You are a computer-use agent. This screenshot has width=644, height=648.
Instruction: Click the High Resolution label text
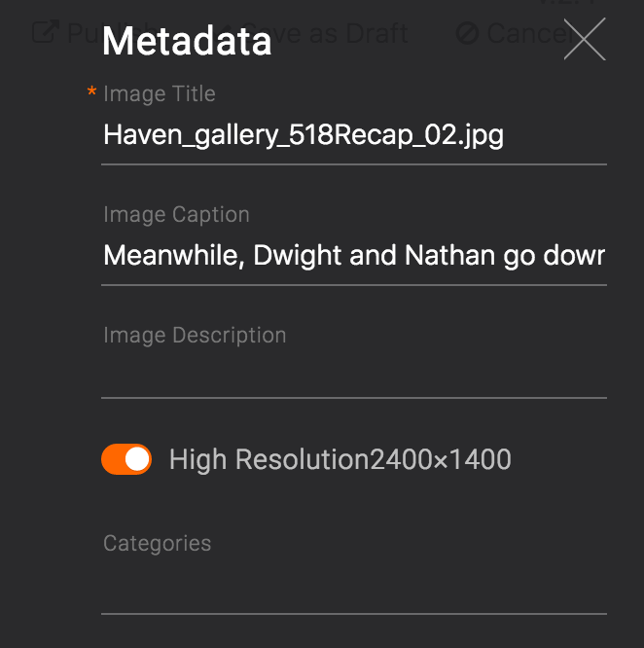point(269,459)
